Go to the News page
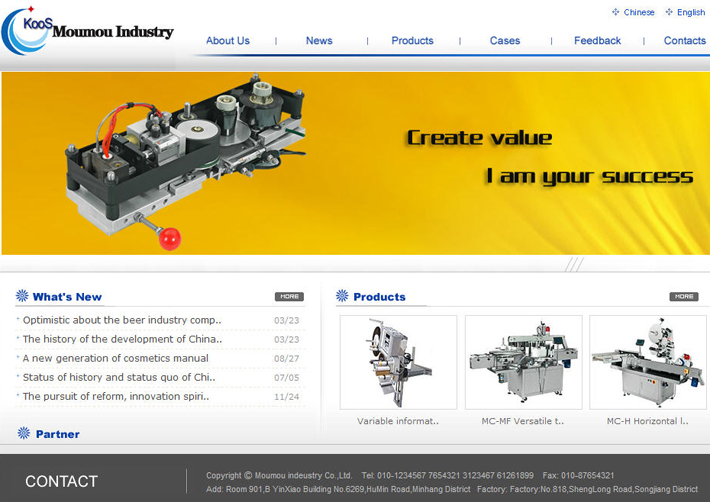The height and width of the screenshot is (502, 710). pos(319,41)
